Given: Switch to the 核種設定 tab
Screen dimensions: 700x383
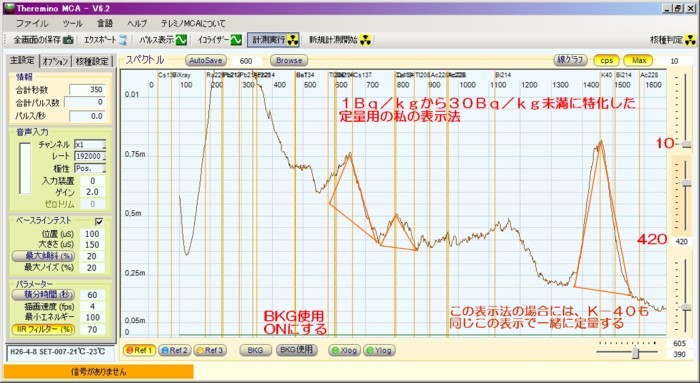Looking at the screenshot, I should 92,61.
